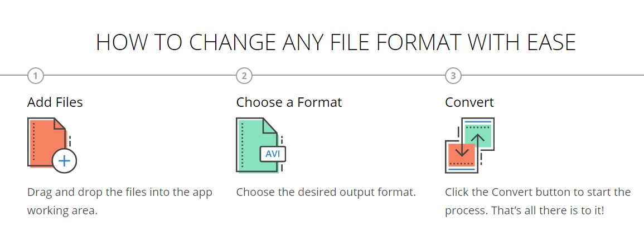The width and height of the screenshot is (644, 231).
Task: Click the step 2 circle marker
Action: (244, 76)
